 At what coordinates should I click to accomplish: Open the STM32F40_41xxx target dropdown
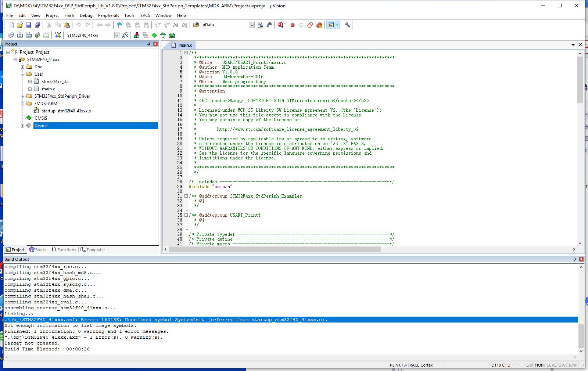coord(116,35)
